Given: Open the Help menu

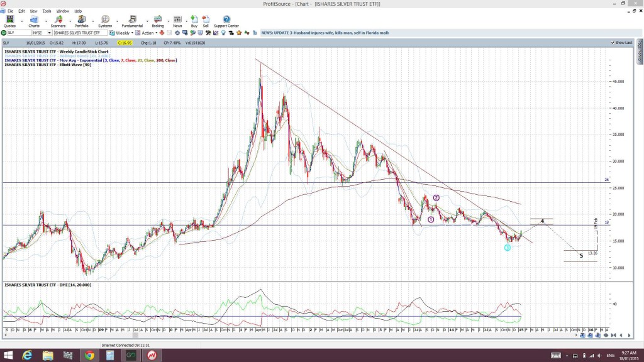Looking at the screenshot, I should click(78, 11).
